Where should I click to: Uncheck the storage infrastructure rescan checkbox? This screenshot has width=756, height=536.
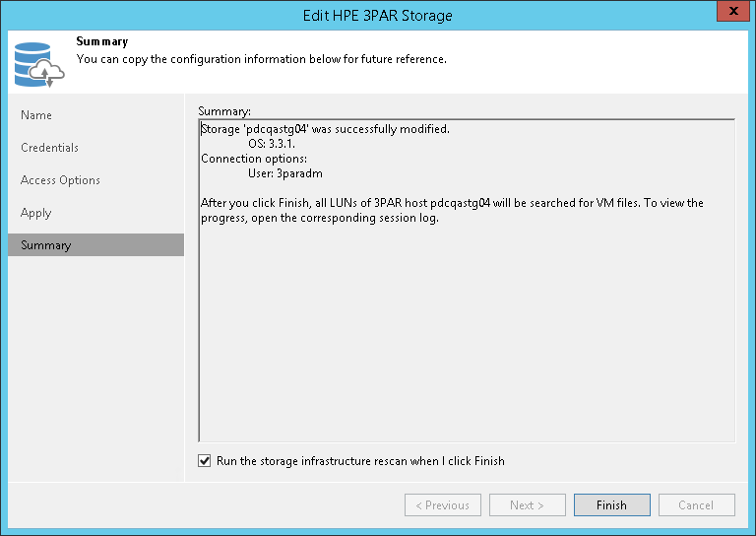[x=205, y=461]
